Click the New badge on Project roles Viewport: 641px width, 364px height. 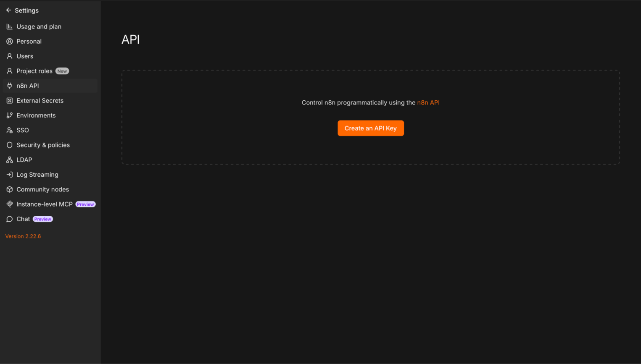(x=62, y=71)
